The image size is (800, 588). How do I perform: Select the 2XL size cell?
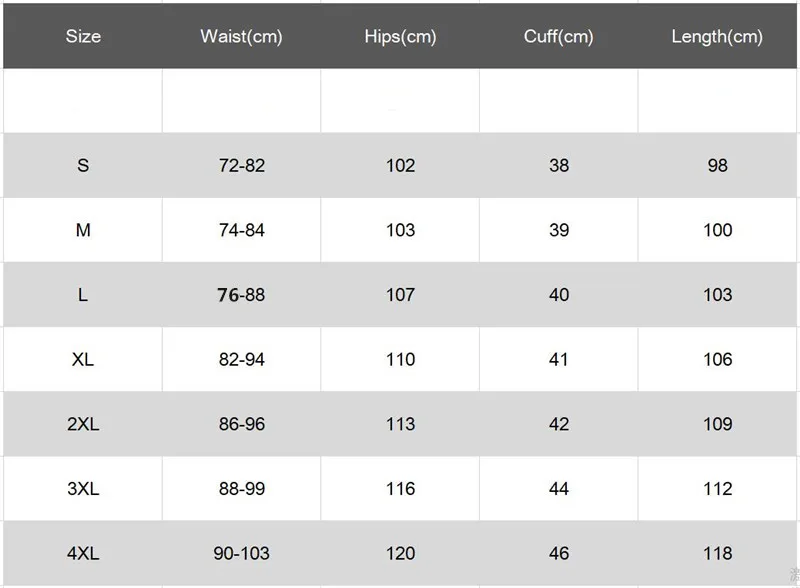[x=83, y=424]
